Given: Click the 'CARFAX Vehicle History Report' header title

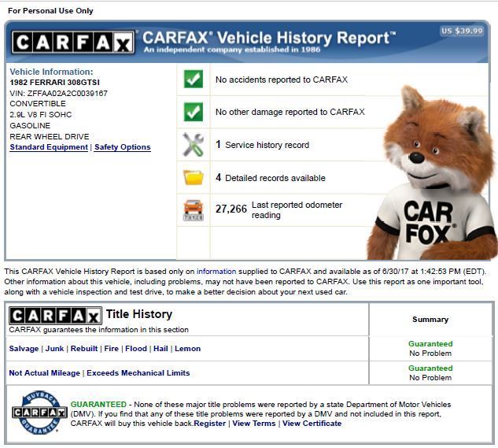Looking at the screenshot, I should [x=269, y=38].
